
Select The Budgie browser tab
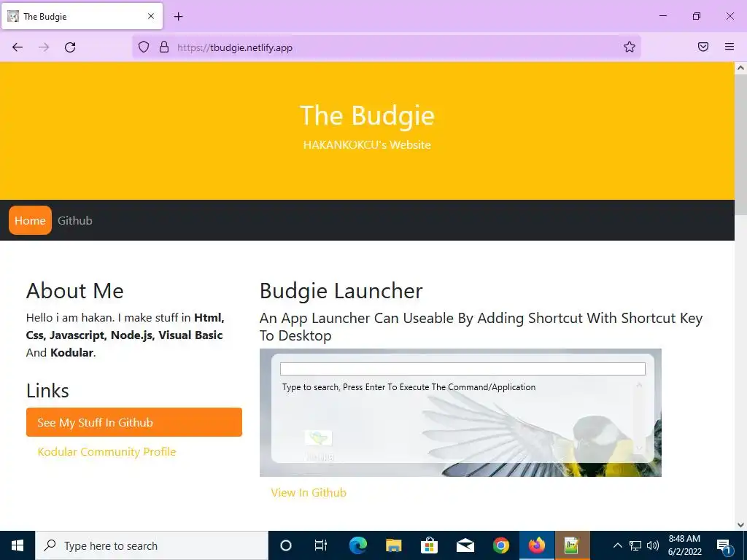pos(82,16)
